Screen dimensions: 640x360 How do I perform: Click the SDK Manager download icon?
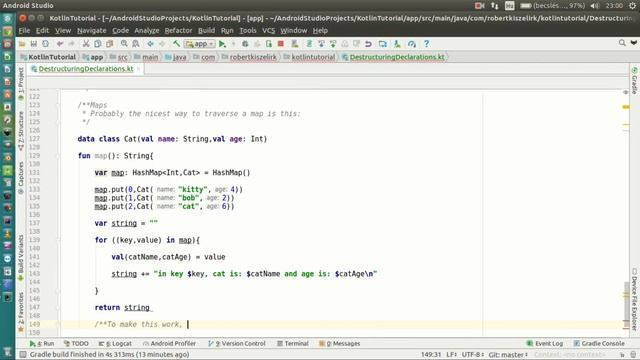point(397,44)
